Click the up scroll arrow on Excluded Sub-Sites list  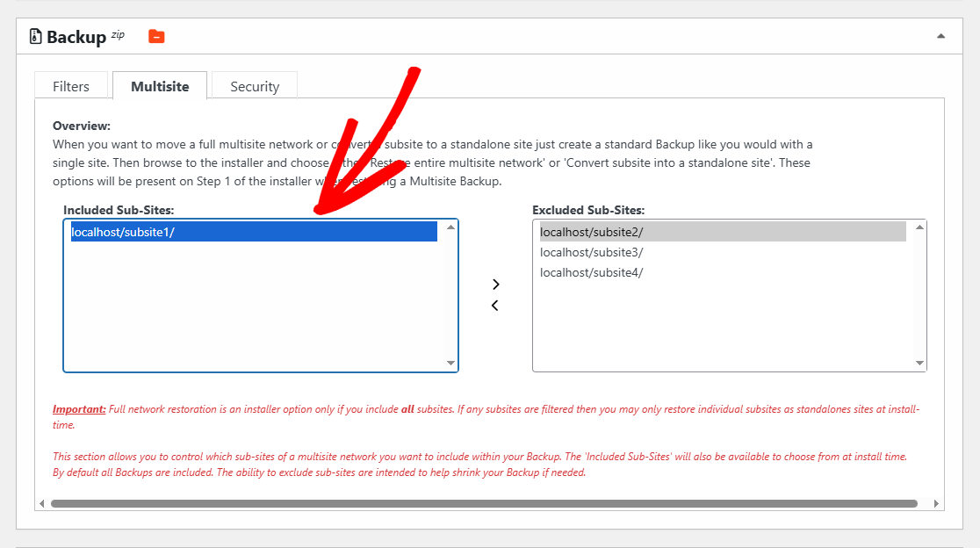pos(919,227)
